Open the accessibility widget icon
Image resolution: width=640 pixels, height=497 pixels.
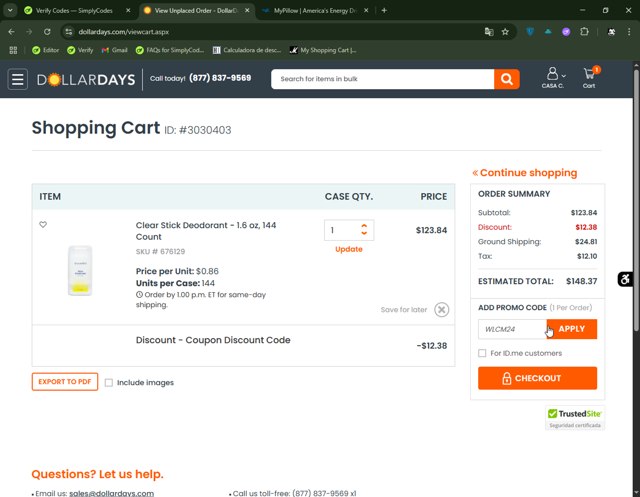pos(625,280)
